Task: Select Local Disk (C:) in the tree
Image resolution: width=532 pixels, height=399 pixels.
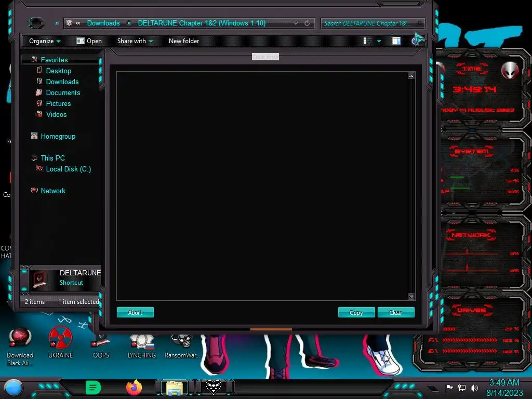Action: pyautogui.click(x=69, y=169)
